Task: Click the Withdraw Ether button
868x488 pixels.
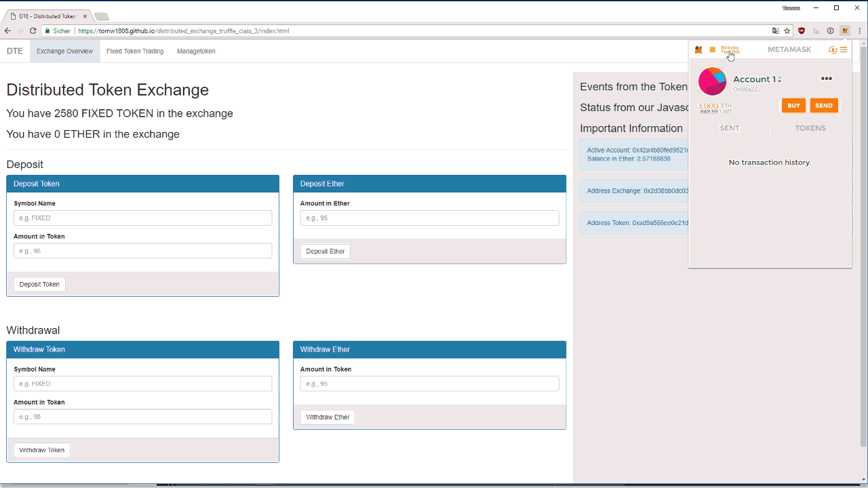Action: coord(328,417)
